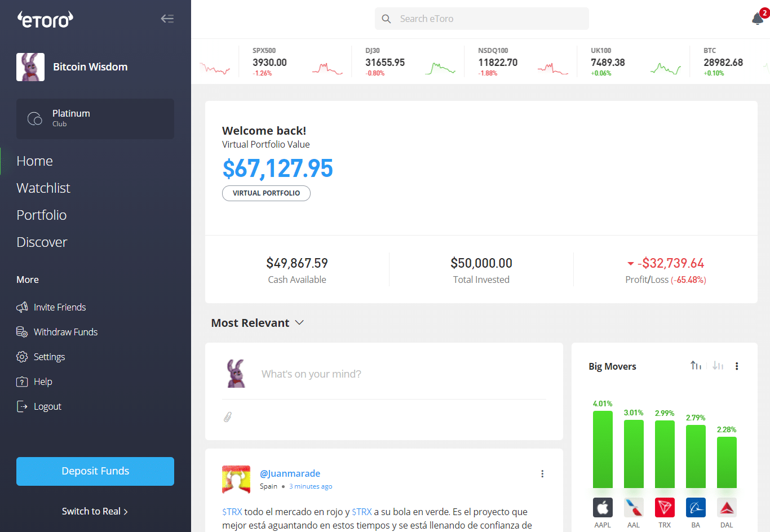This screenshot has height=532, width=770.
Task: Toggle the Virtual Portfolio switcher
Action: (266, 193)
